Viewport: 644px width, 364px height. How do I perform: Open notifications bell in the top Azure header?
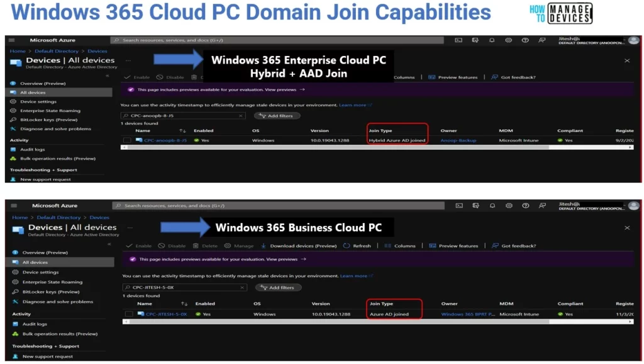tap(492, 40)
